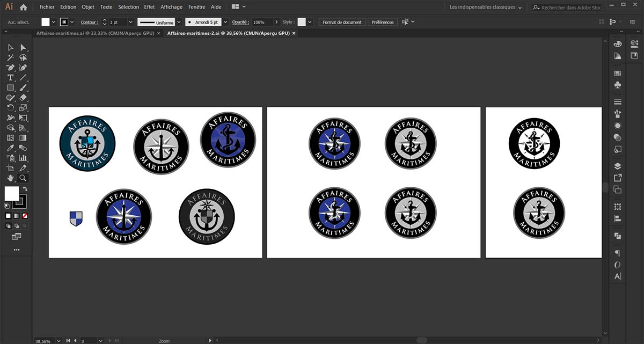Click the Préférences button
The image size is (644, 344).
(x=383, y=22)
